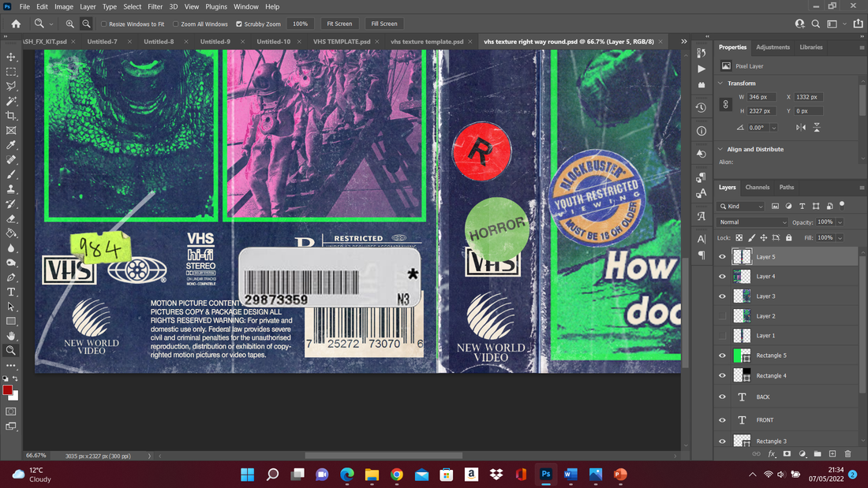The width and height of the screenshot is (868, 488).
Task: Show Layer 1 visibility box
Action: [x=722, y=335]
